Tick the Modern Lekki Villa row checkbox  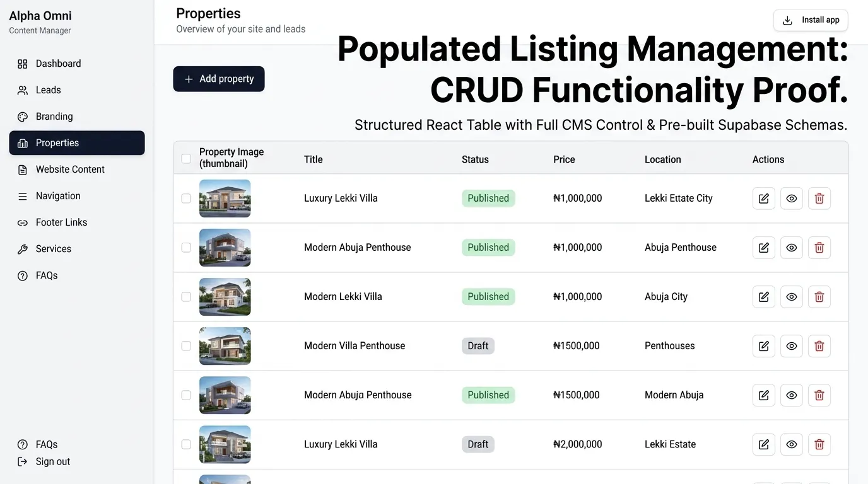186,297
